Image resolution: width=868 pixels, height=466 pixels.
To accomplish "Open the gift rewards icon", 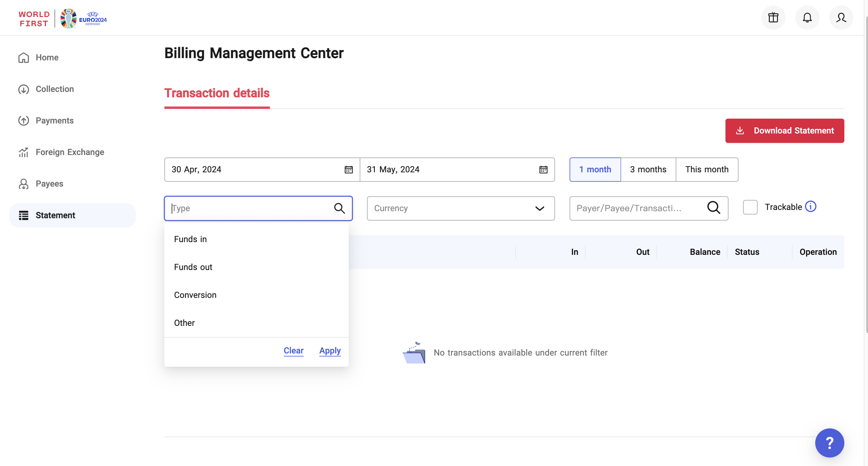I will coord(773,18).
